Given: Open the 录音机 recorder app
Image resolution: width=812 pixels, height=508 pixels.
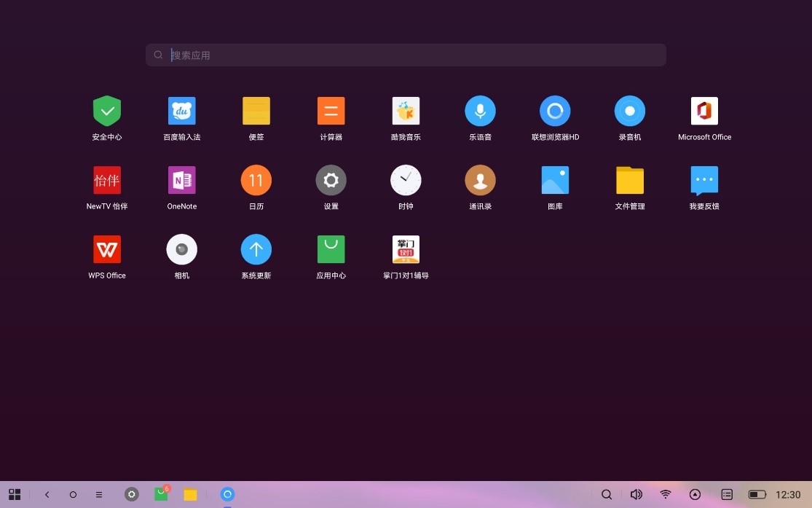Looking at the screenshot, I should pos(630,111).
